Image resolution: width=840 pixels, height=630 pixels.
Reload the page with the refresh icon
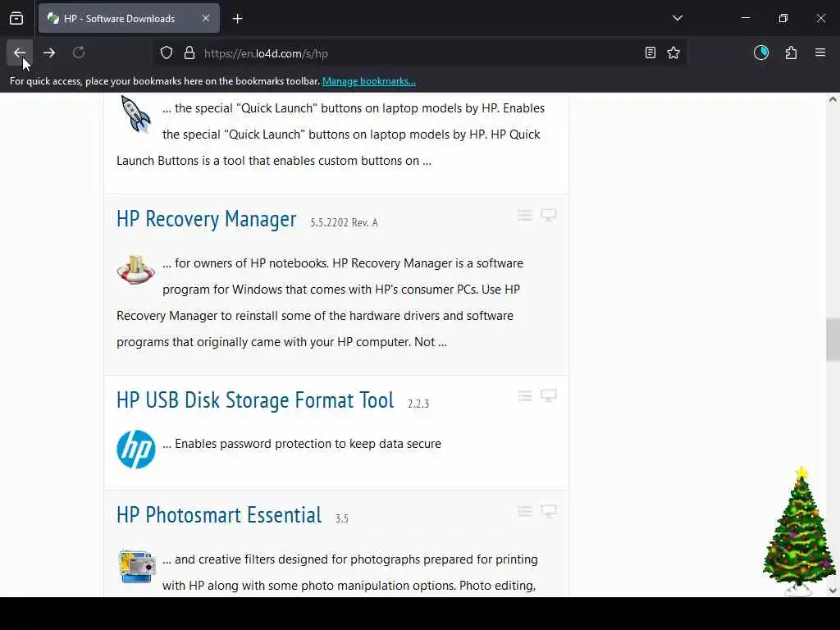point(79,53)
